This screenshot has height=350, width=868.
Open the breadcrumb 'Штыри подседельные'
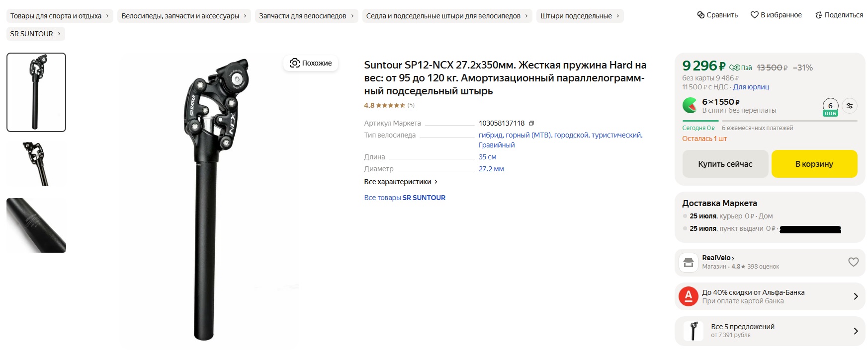click(x=580, y=16)
